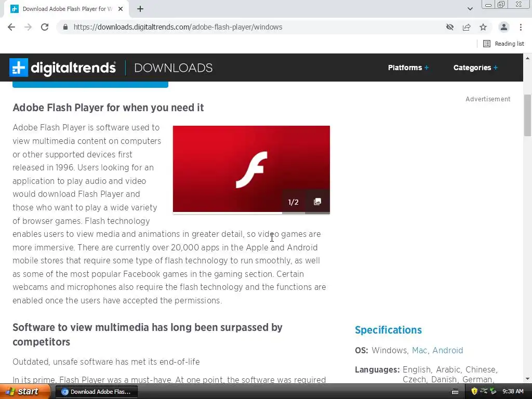The width and height of the screenshot is (532, 399).
Task: Click the Digital Trends plus logo icon
Action: [x=18, y=68]
